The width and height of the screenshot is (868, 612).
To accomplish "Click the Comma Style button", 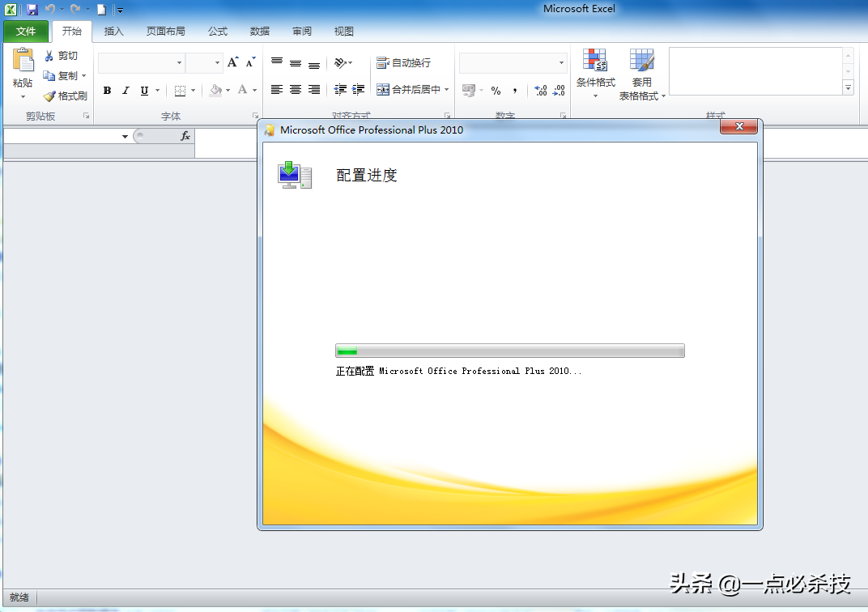I will [515, 91].
